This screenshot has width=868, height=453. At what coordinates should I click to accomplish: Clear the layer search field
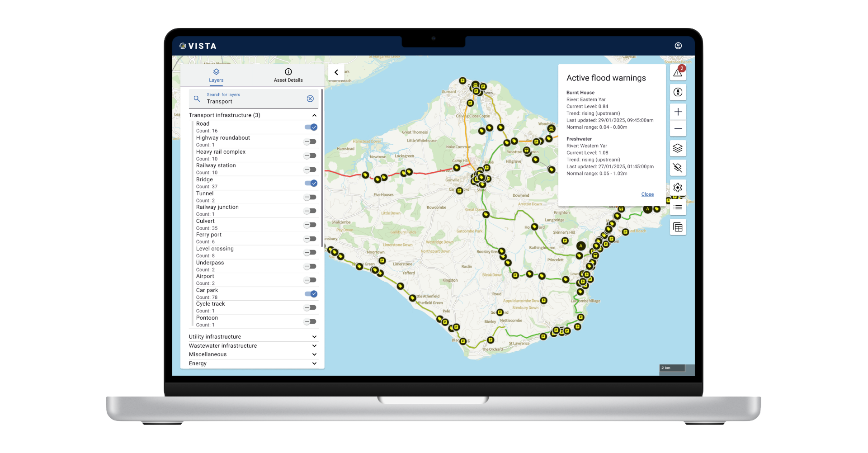pyautogui.click(x=310, y=99)
